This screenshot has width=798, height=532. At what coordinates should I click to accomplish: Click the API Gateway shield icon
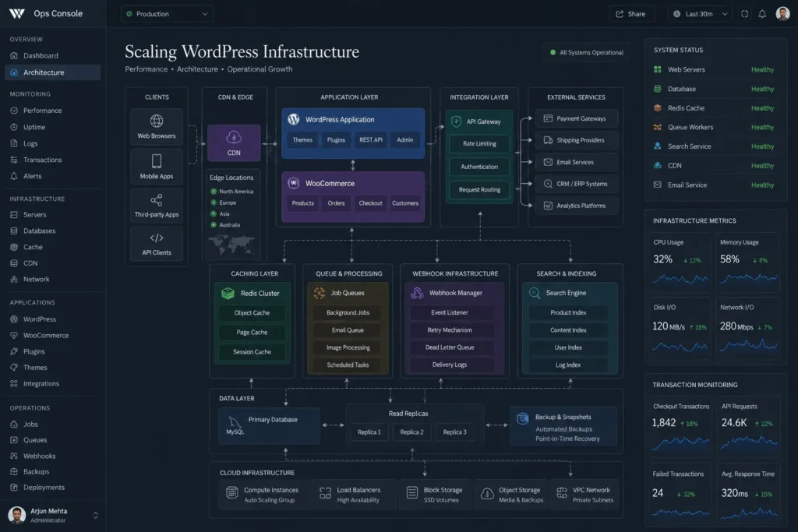pos(456,122)
